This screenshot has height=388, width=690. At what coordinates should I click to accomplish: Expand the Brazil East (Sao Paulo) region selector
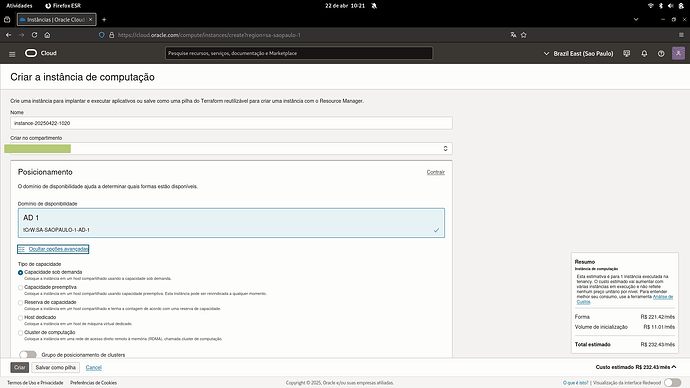tap(578, 54)
